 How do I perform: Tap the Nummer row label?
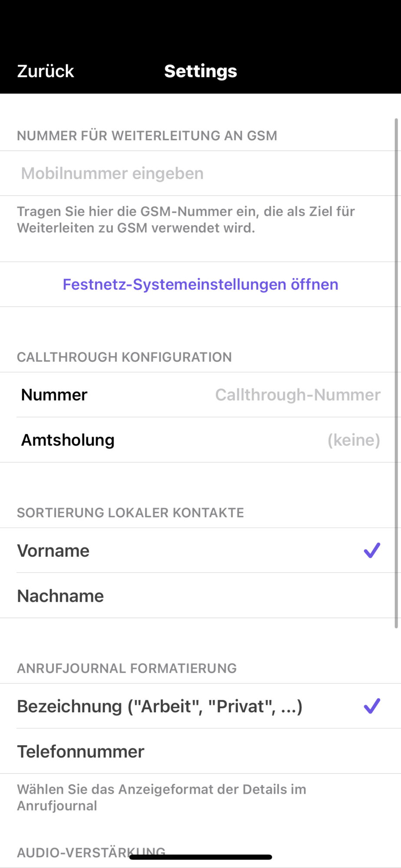[x=54, y=395]
